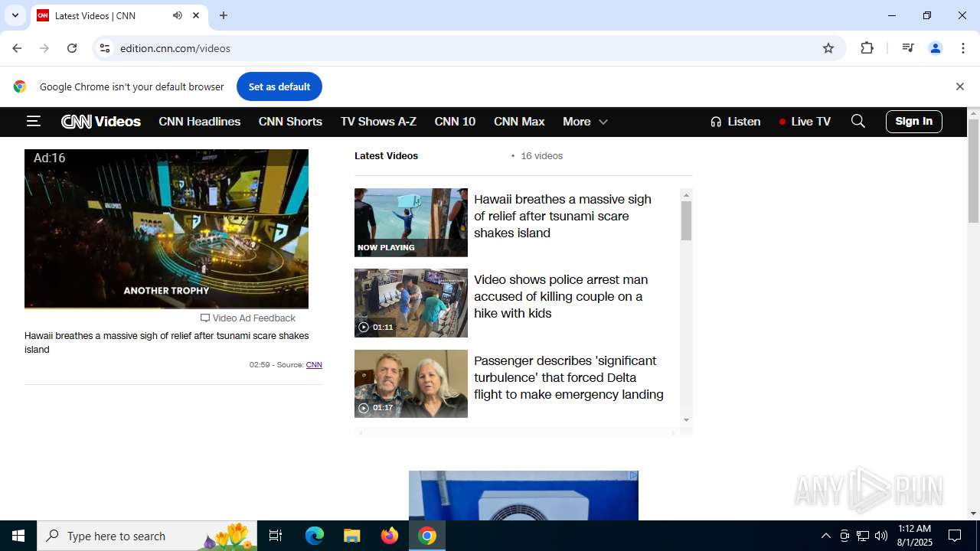The width and height of the screenshot is (980, 551).
Task: Open media controls icon in toolbar
Action: 908,48
